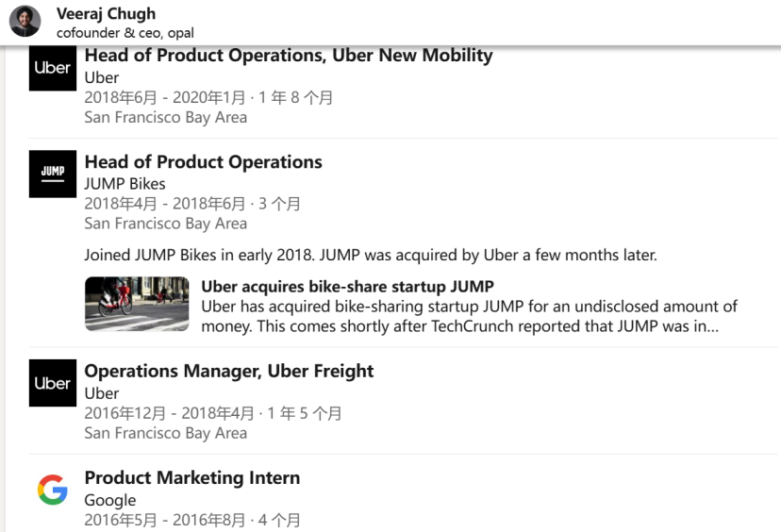The height and width of the screenshot is (532, 781).
Task: Click San Francisco Bay Area under JUMP Bikes
Action: click(165, 224)
